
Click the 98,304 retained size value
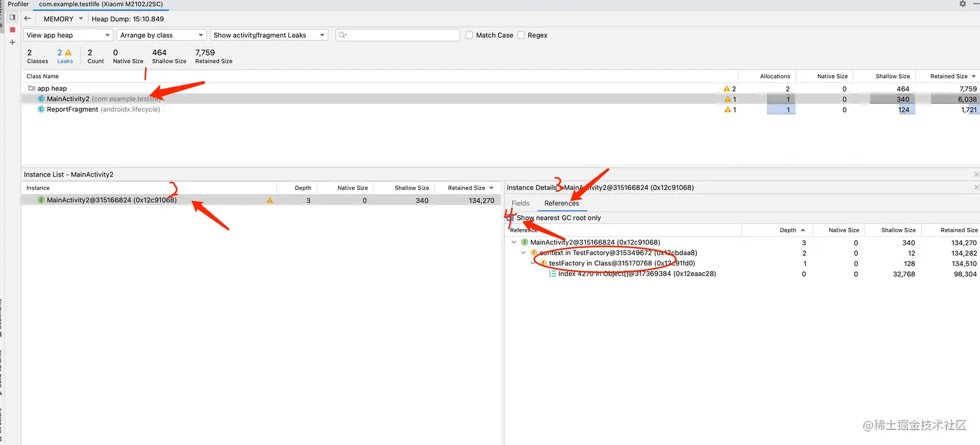(x=965, y=274)
